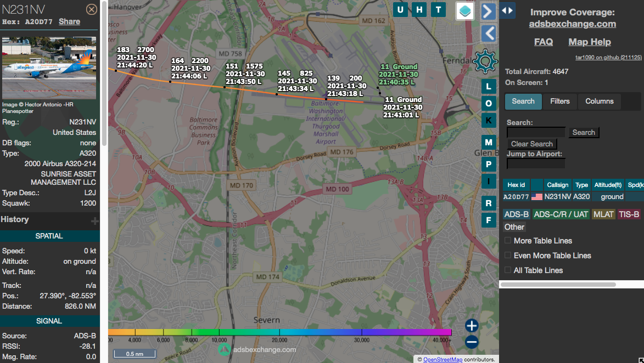The width and height of the screenshot is (644, 363).
Task: Click the Search input field
Action: point(536,132)
